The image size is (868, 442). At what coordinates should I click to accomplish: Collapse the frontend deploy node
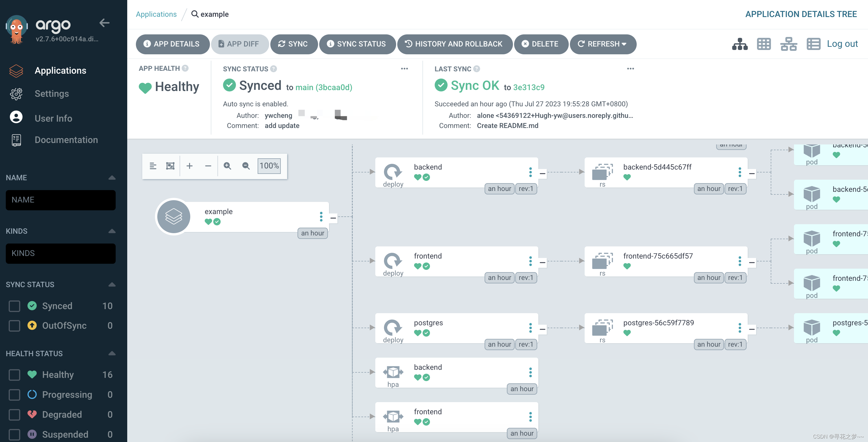[x=542, y=263]
